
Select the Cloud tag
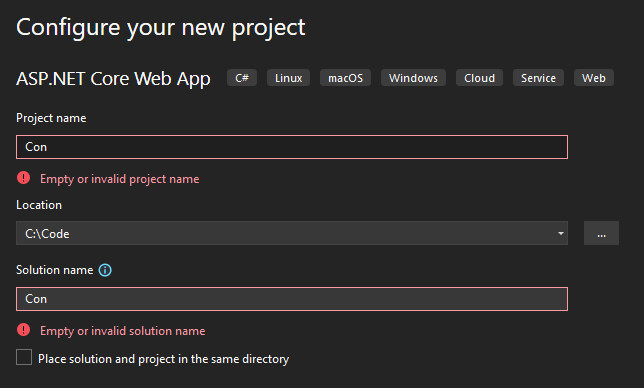[x=479, y=78]
